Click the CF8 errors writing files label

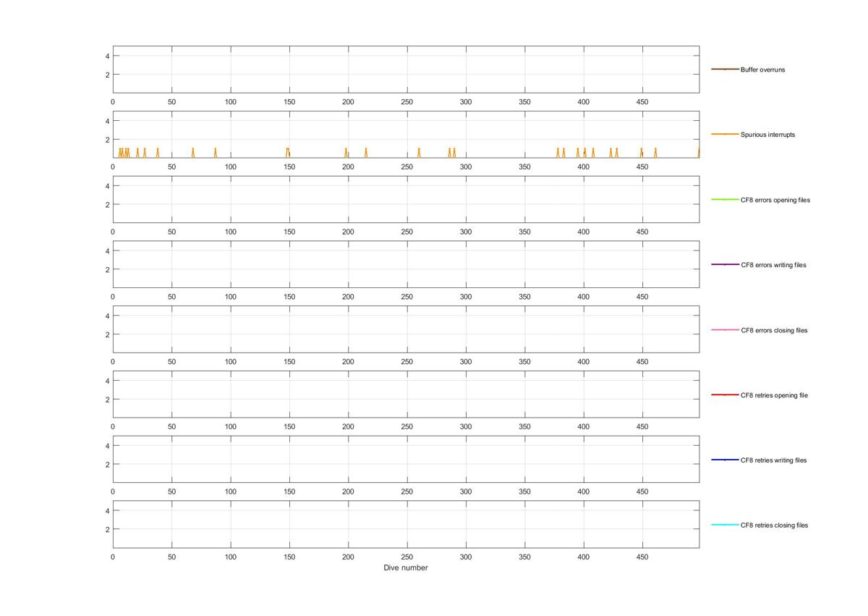click(773, 265)
